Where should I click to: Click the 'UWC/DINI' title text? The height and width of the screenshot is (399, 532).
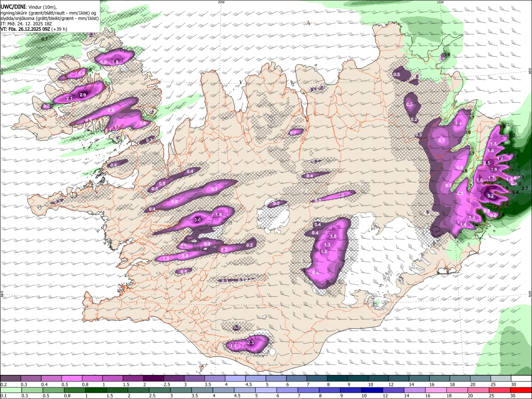12,7
